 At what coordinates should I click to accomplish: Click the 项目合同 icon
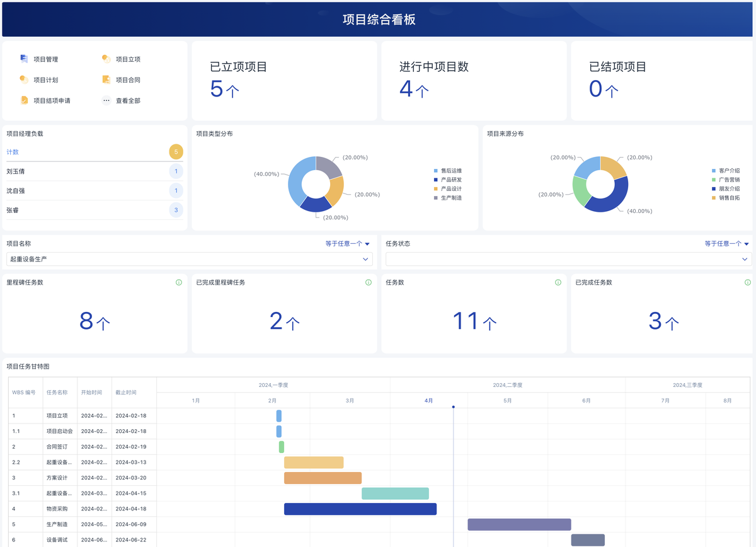click(x=106, y=79)
